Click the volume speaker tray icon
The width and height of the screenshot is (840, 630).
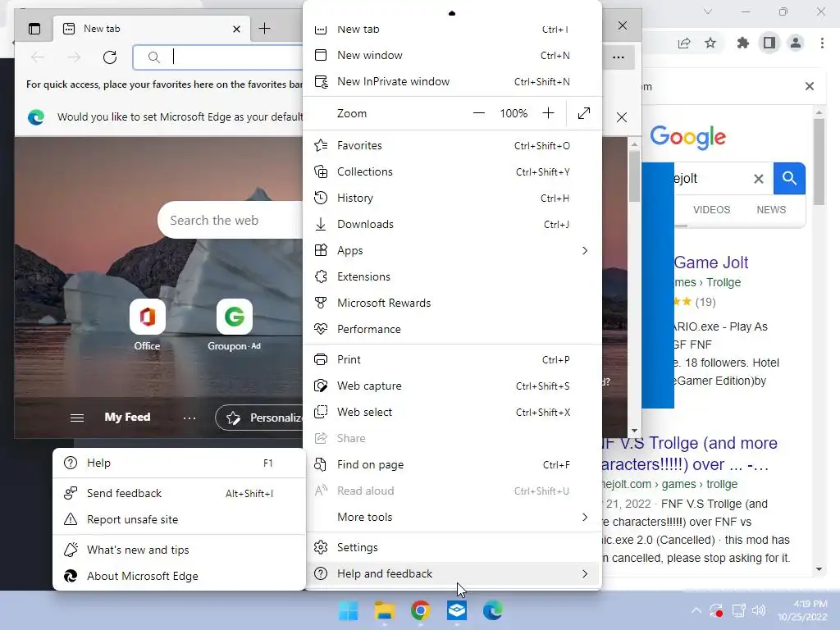pos(759,610)
